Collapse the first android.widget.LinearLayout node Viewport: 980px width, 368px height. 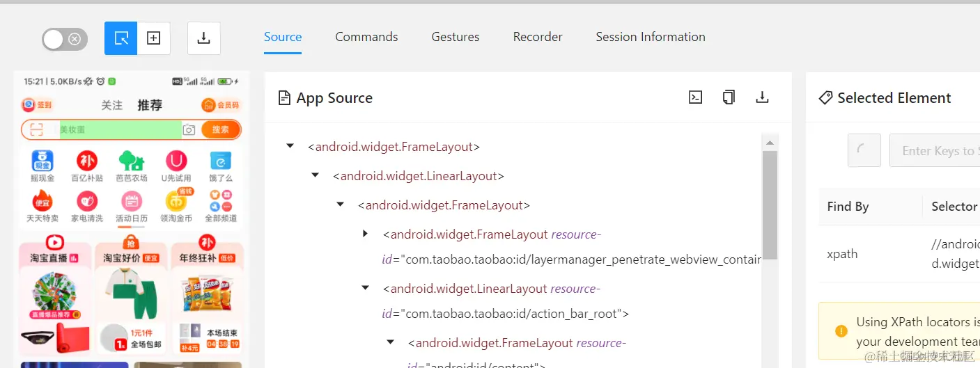pos(315,175)
